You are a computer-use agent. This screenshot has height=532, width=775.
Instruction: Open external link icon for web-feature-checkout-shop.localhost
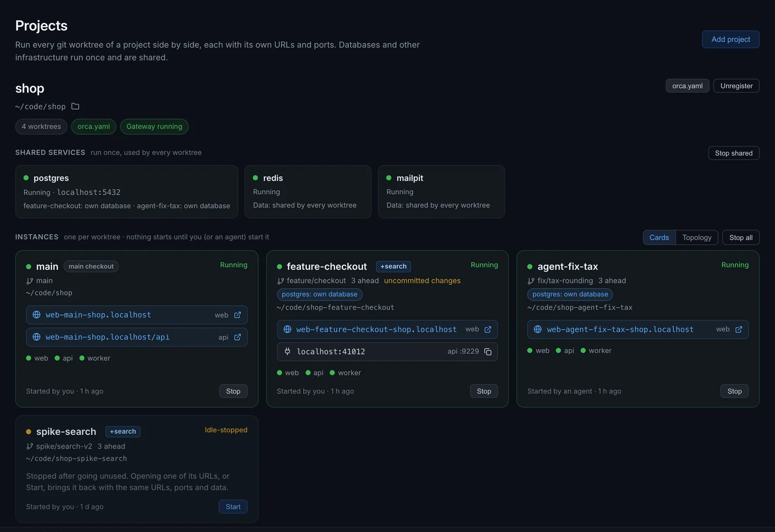pos(488,330)
